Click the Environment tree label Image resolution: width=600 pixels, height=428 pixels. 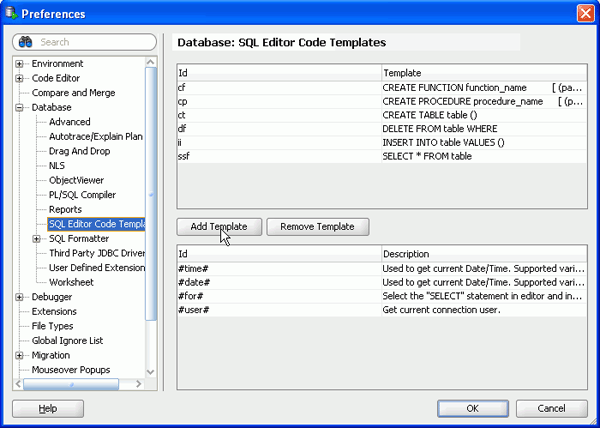point(57,63)
